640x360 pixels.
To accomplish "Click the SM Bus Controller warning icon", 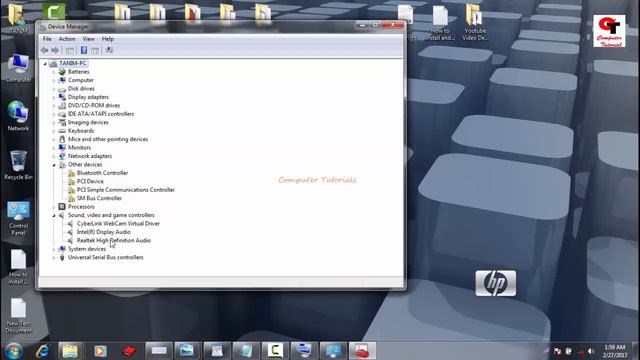I will pos(71,198).
